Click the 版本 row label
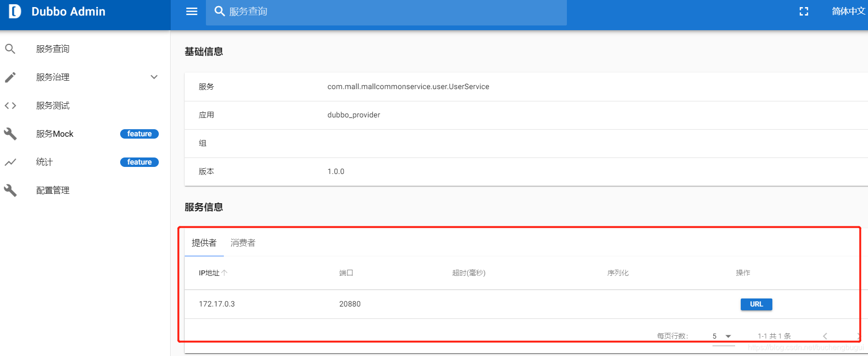 pos(206,172)
